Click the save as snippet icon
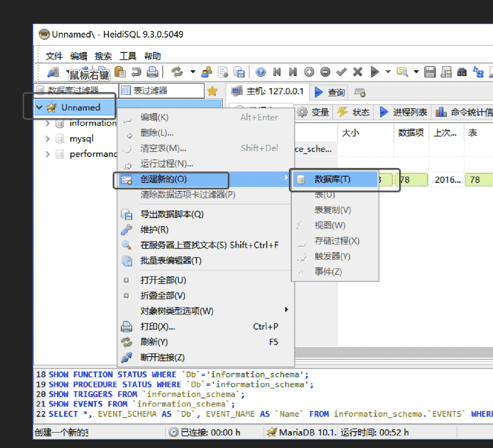493x448 pixels. pos(446,72)
